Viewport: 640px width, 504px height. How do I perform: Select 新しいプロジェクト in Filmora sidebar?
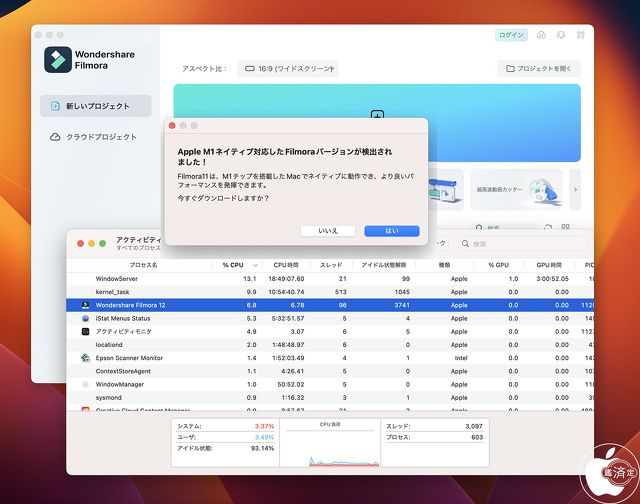(96, 106)
